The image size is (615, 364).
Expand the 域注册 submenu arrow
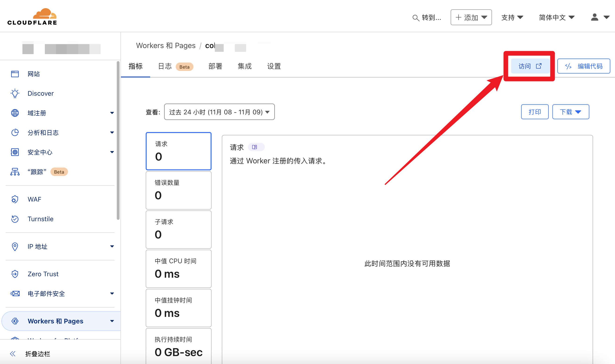pyautogui.click(x=112, y=113)
